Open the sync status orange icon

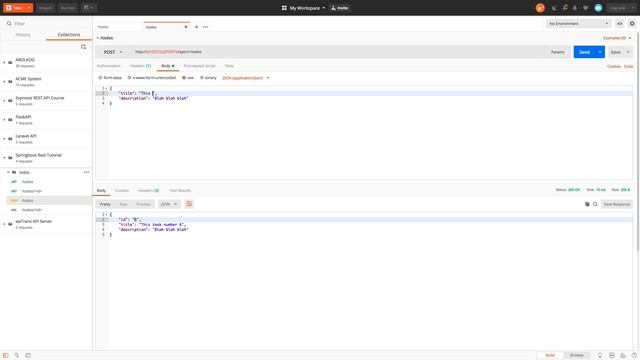(540, 8)
